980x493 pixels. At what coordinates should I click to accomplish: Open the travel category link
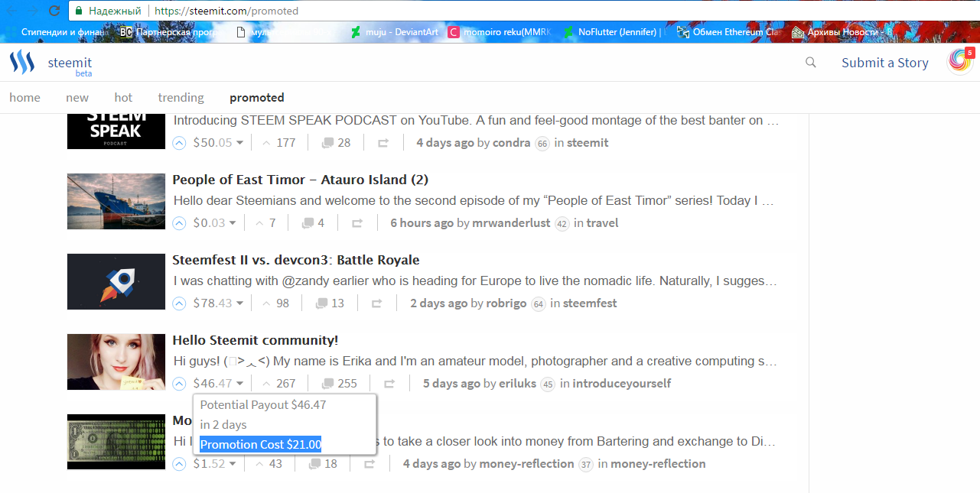pos(602,223)
